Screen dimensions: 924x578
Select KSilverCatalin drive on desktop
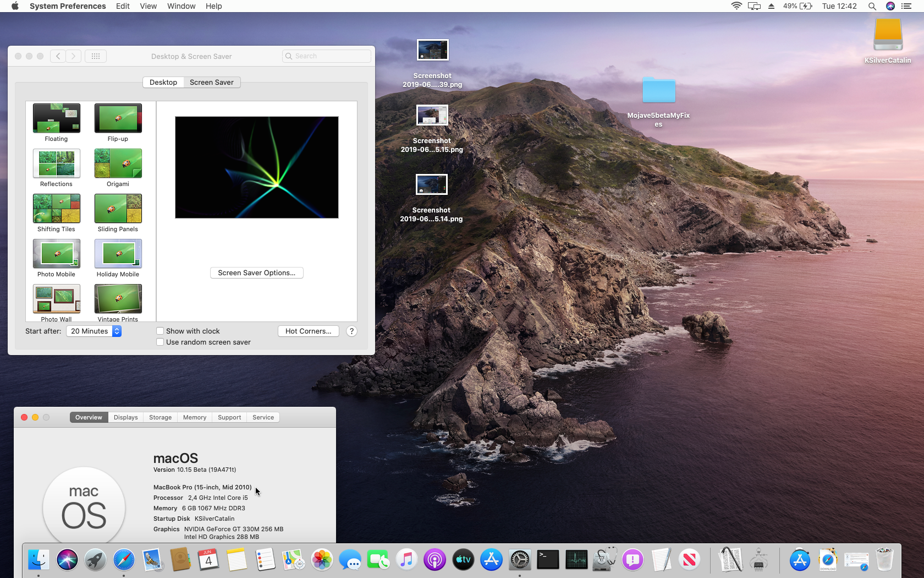[888, 41]
